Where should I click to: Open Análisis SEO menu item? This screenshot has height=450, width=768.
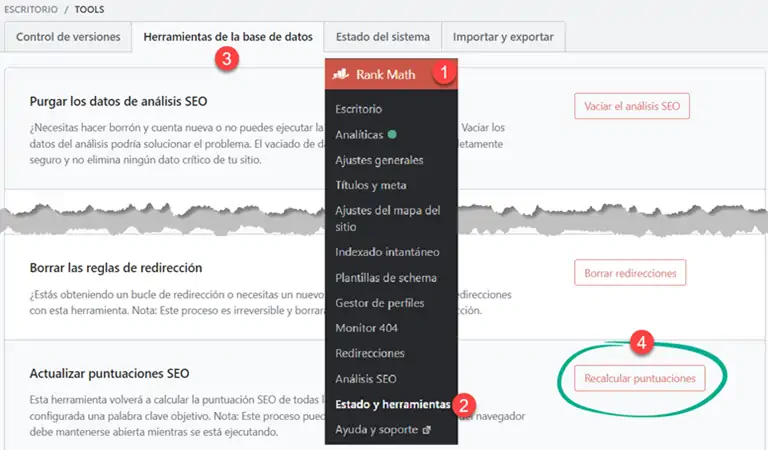[x=366, y=379]
